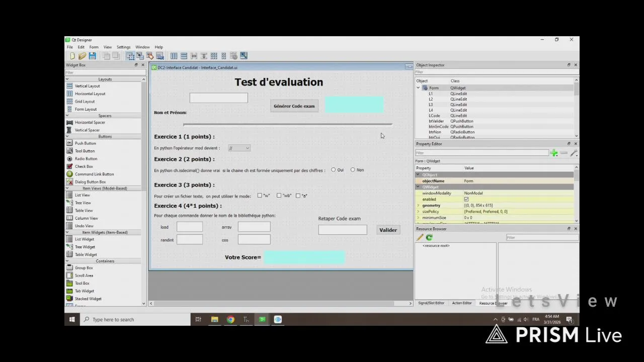Collapse the QWidget property group
The width and height of the screenshot is (644, 362).
[x=418, y=187]
